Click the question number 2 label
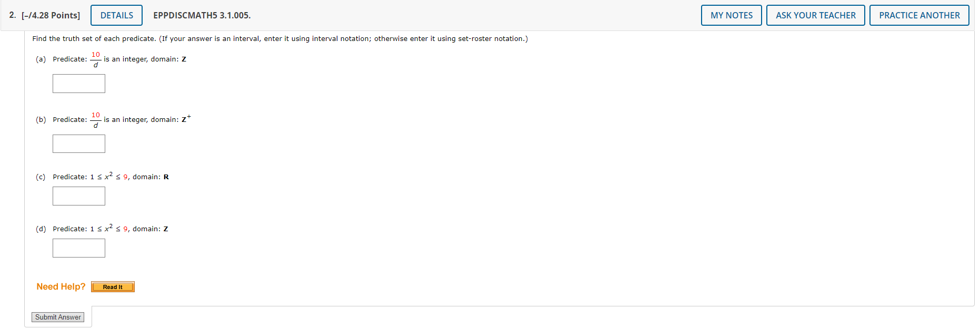The image size is (980, 329). click(x=11, y=15)
